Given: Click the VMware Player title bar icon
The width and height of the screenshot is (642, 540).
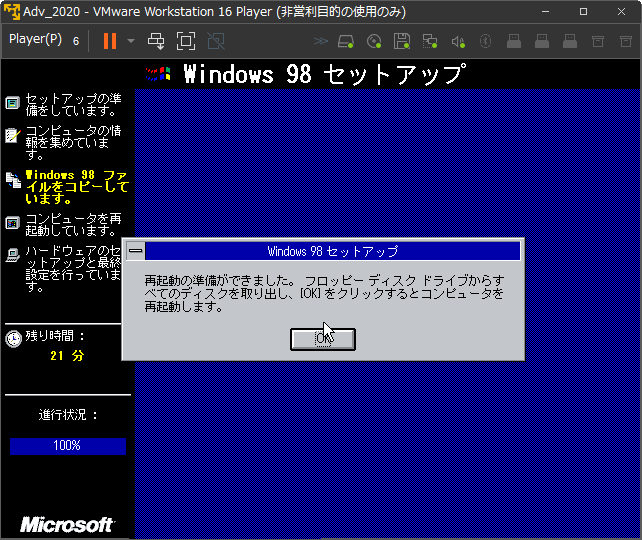Looking at the screenshot, I should click(x=12, y=11).
